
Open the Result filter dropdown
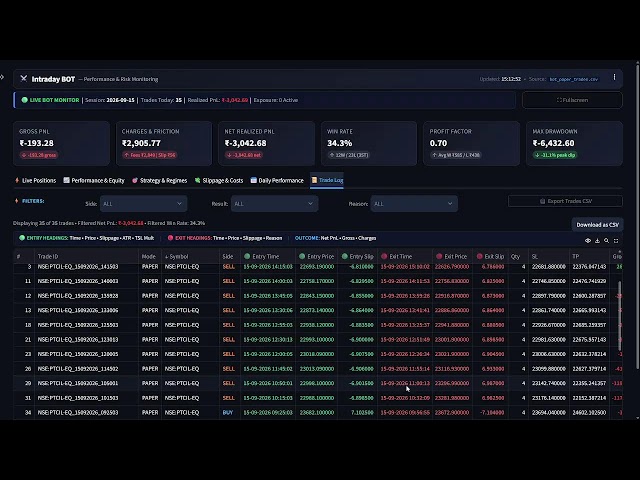(x=274, y=204)
